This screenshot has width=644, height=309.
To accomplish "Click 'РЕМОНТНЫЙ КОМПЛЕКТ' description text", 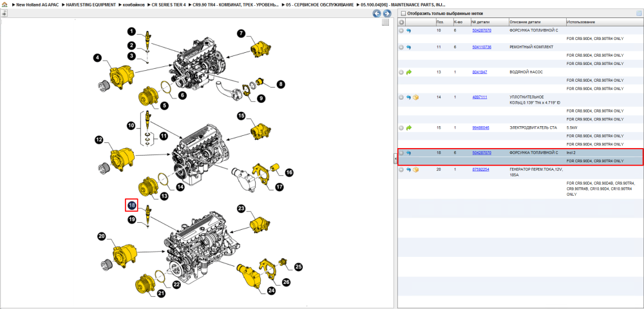I will coord(531,47).
